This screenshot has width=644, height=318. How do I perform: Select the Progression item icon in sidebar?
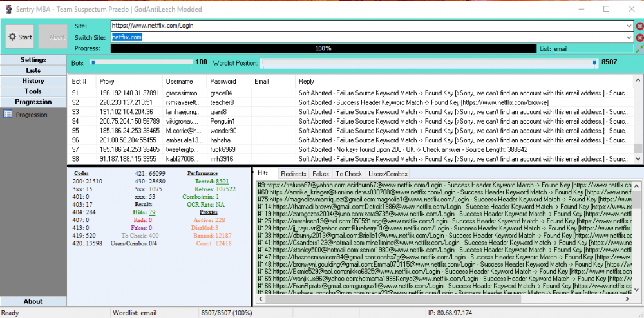point(8,115)
